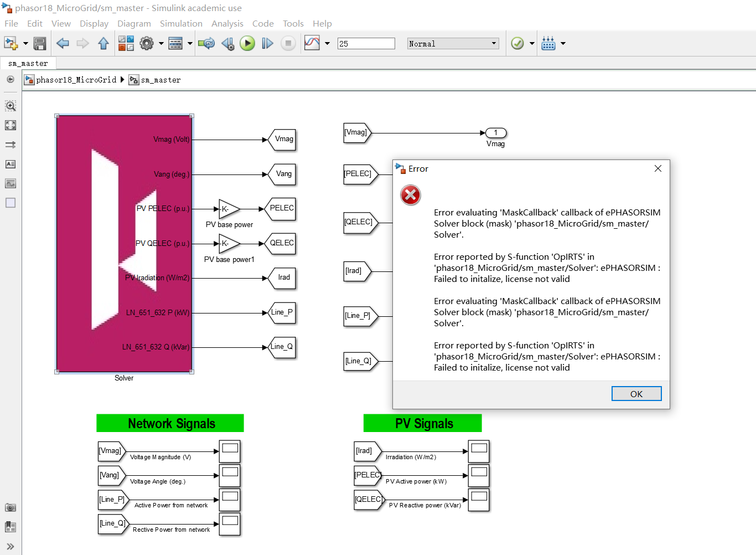This screenshot has height=555, width=756.
Task: Switch to the sm_master tab
Action: pos(28,63)
